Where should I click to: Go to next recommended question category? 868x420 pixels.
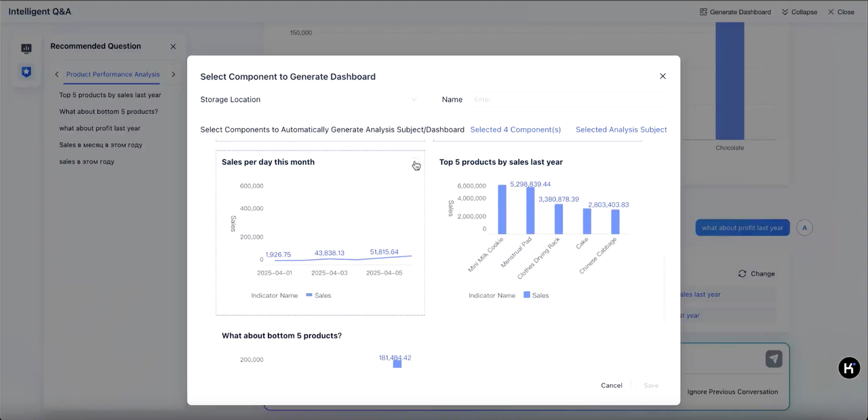pyautogui.click(x=174, y=75)
